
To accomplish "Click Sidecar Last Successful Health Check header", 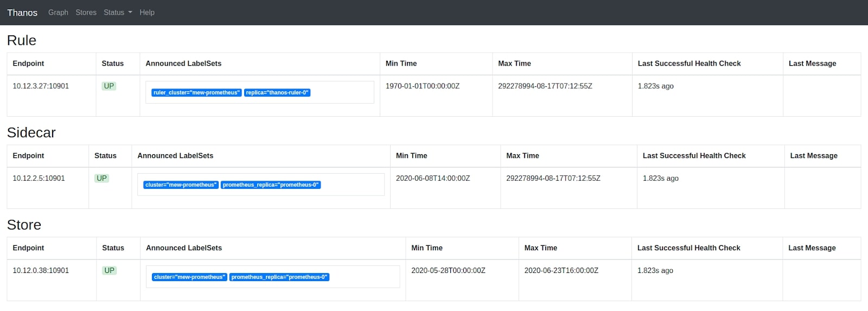I will (x=694, y=156).
